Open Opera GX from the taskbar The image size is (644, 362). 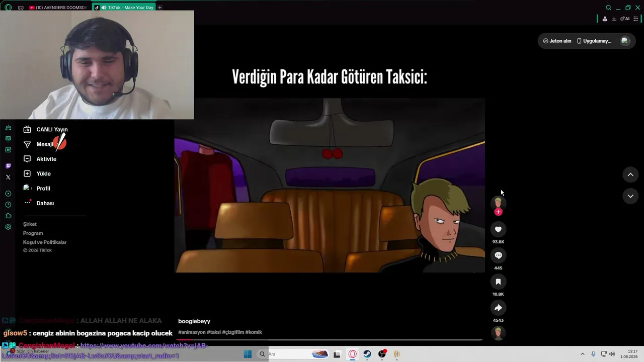352,354
